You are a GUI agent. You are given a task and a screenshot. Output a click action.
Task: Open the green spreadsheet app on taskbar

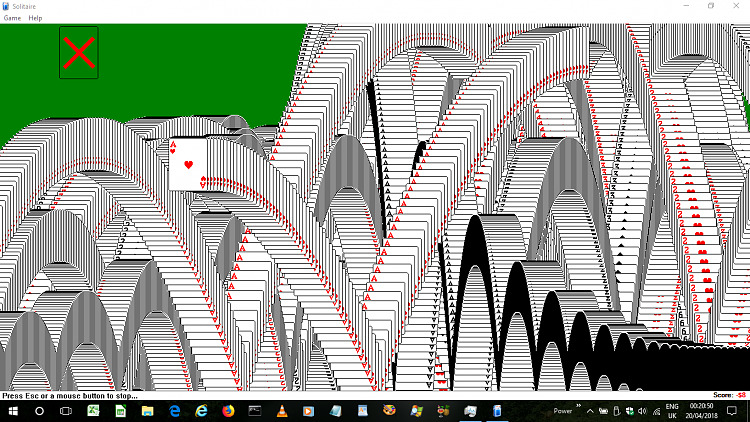pos(121,411)
